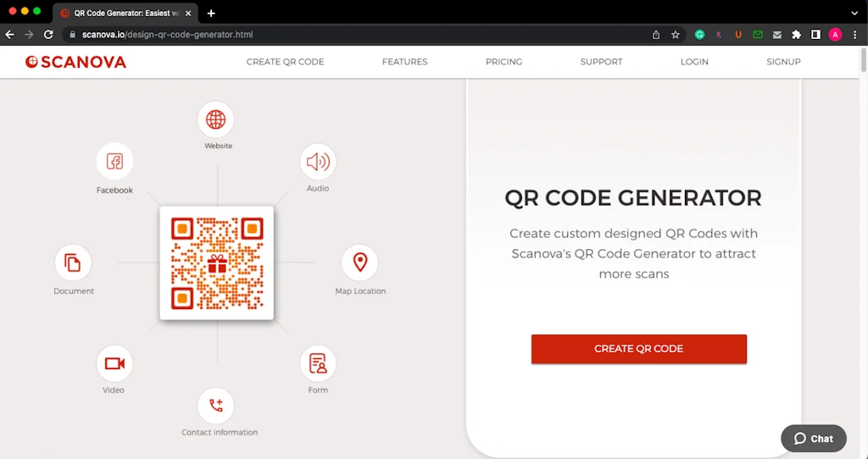Open the profile avatar A
Screen dimensions: 868x459
835,34
